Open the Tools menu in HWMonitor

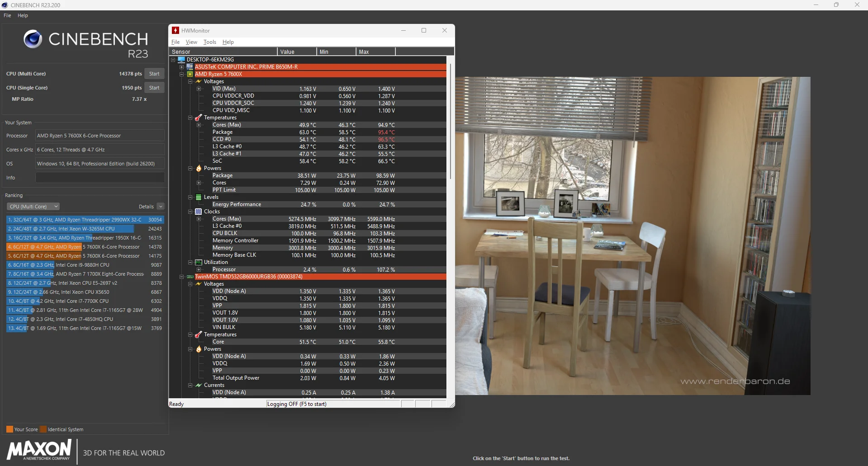click(x=210, y=42)
